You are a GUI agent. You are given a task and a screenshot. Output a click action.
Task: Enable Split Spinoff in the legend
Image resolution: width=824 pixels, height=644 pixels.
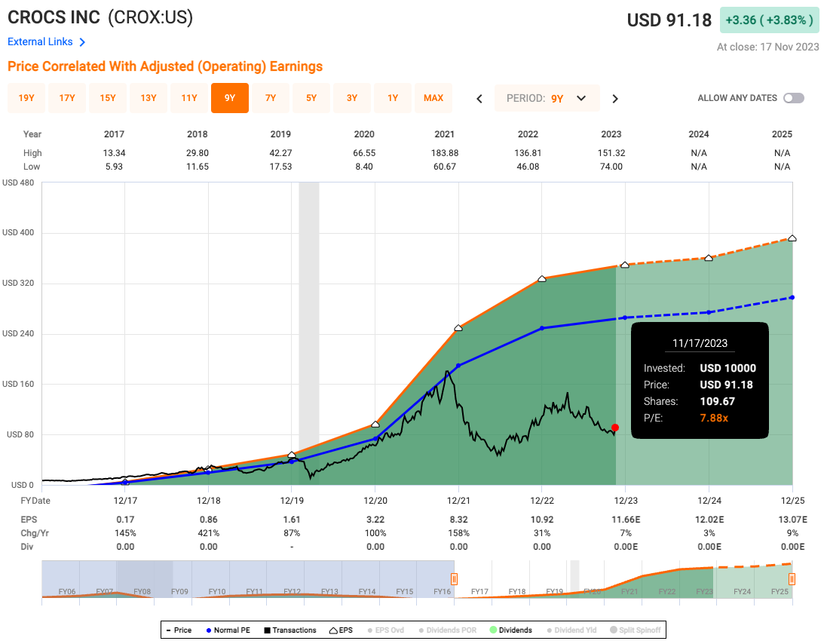tap(636, 630)
